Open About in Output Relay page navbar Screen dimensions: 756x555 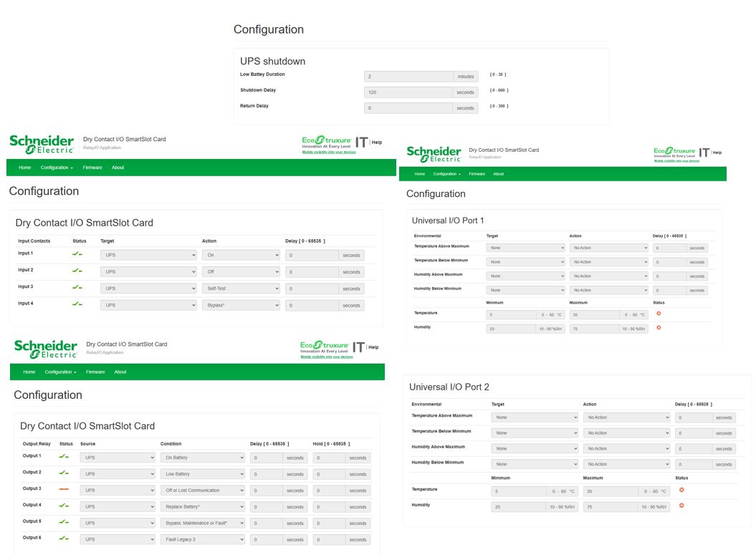click(x=120, y=372)
